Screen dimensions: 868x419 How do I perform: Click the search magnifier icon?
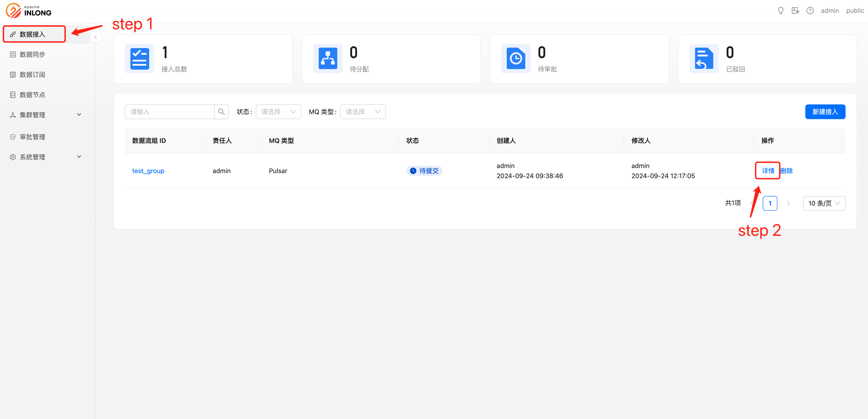221,112
